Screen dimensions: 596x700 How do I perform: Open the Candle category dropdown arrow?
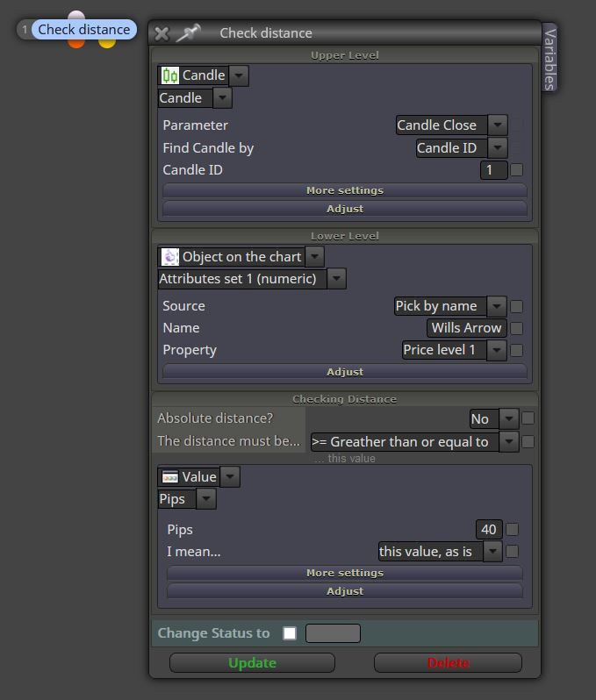click(239, 75)
